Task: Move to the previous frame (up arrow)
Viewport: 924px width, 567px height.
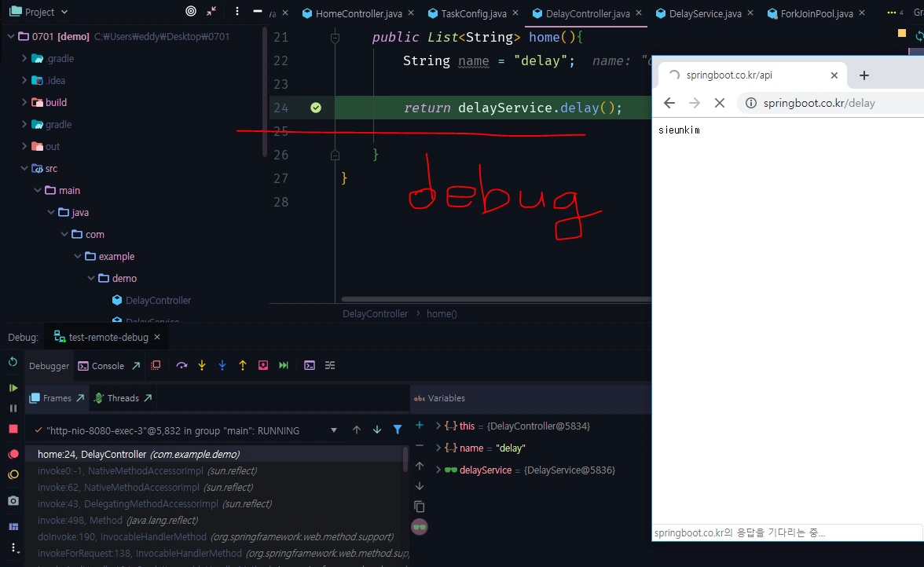Action: point(357,430)
